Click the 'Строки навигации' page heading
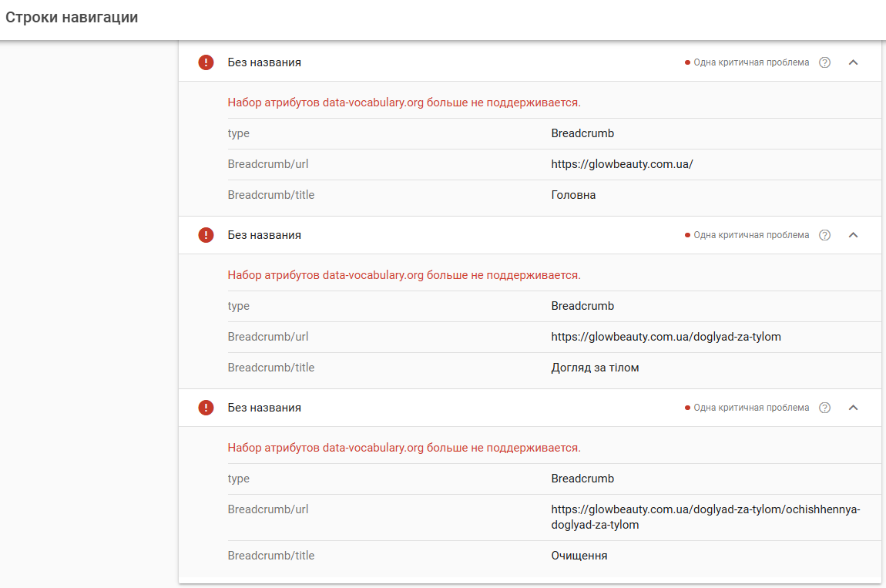Viewport: 886px width, 588px height. click(x=72, y=17)
